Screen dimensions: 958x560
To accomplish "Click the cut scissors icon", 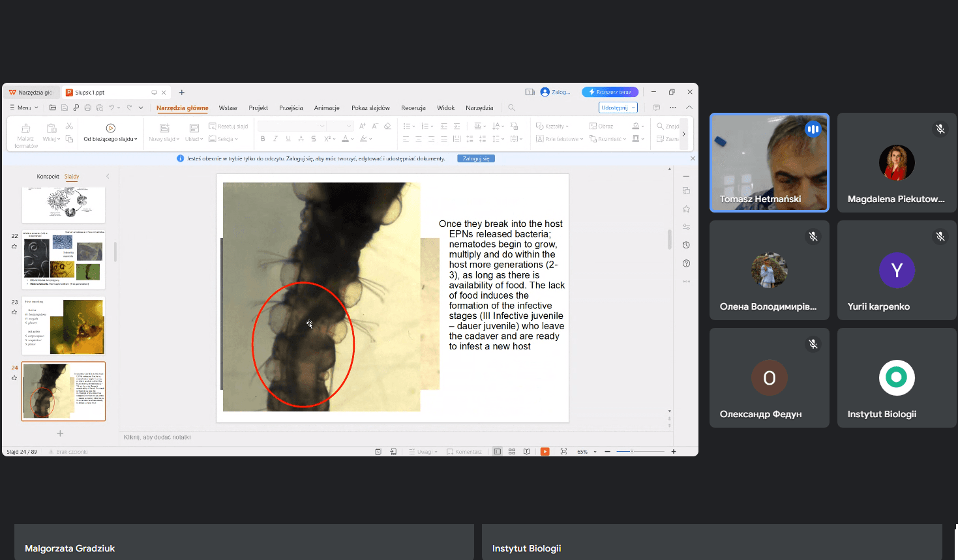I will click(x=70, y=126).
